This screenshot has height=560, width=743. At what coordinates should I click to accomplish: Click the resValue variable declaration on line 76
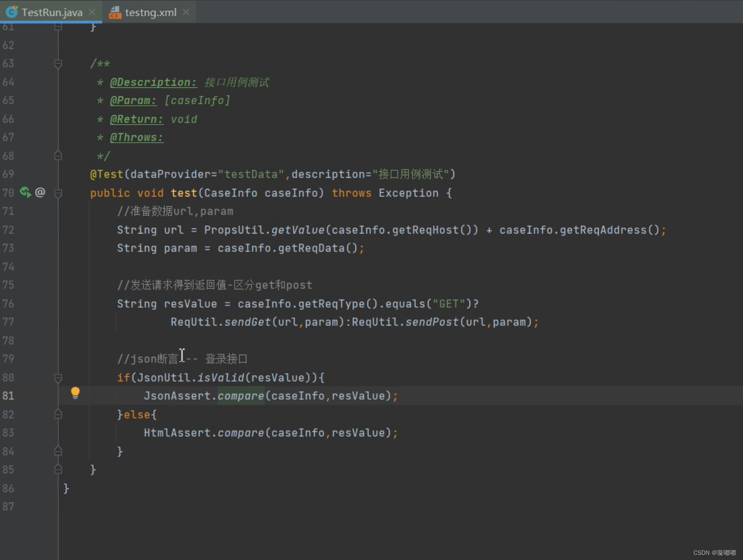(x=190, y=303)
